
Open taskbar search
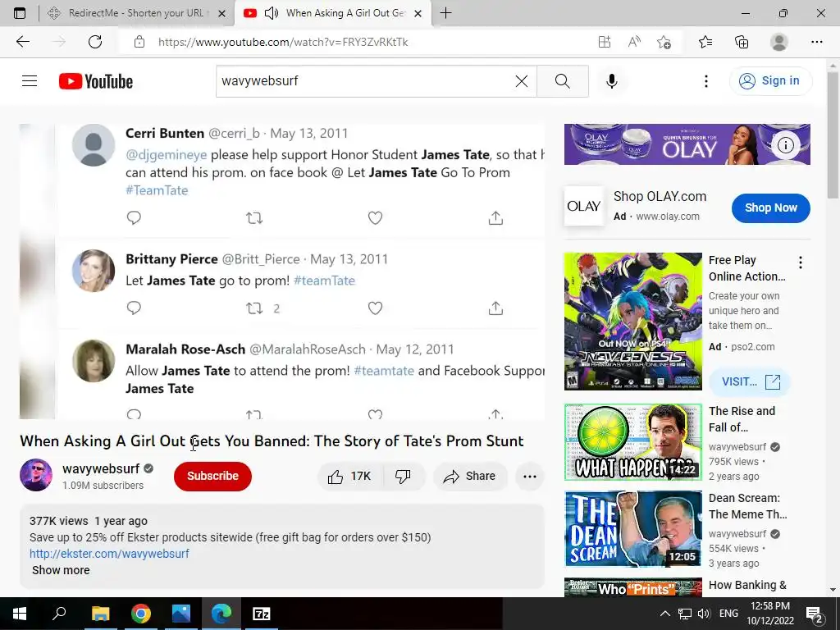click(59, 614)
